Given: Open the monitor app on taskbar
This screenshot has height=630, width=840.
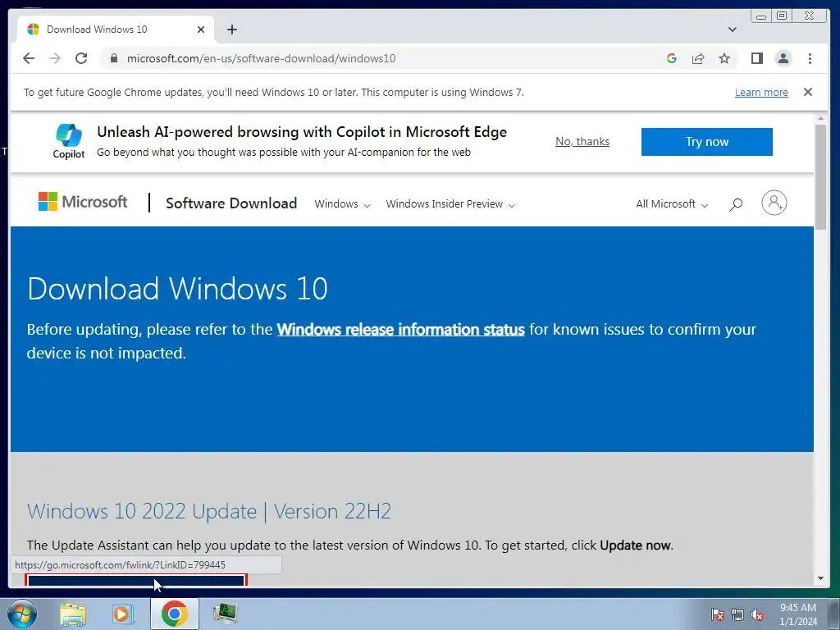Looking at the screenshot, I should tap(225, 614).
